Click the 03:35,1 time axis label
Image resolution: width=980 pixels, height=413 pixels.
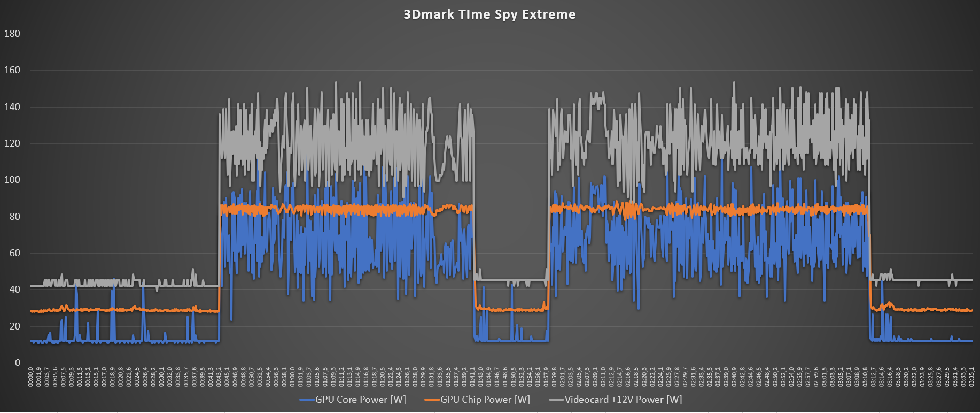[x=971, y=377]
